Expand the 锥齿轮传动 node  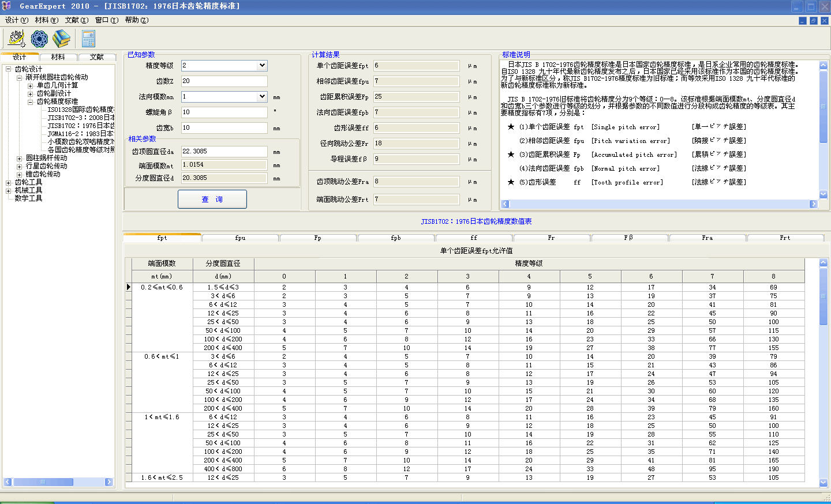click(x=19, y=174)
